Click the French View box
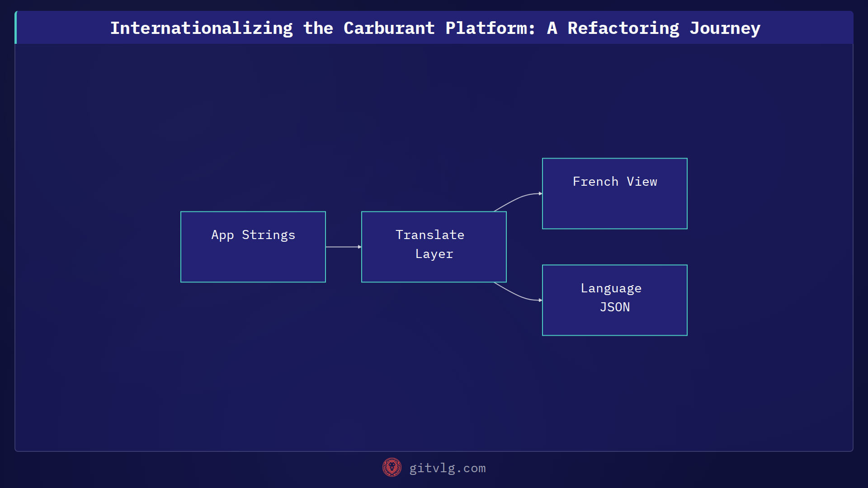868x488 pixels. tap(615, 193)
